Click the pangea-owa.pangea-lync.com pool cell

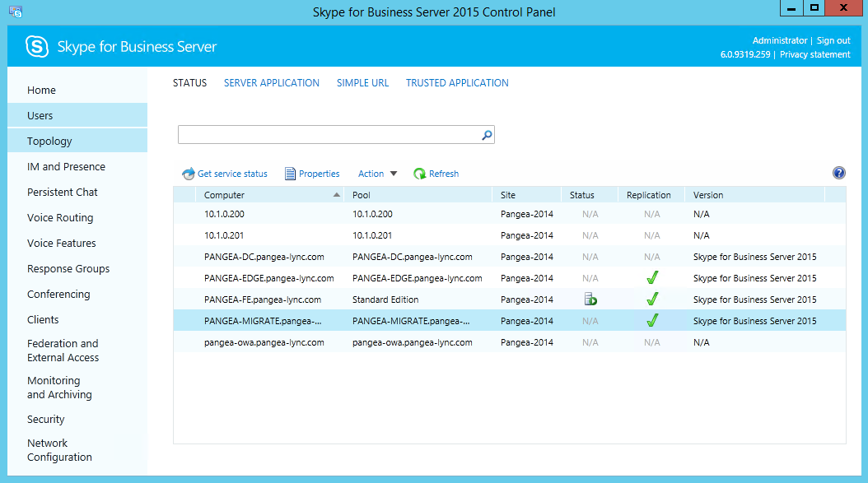coord(413,342)
